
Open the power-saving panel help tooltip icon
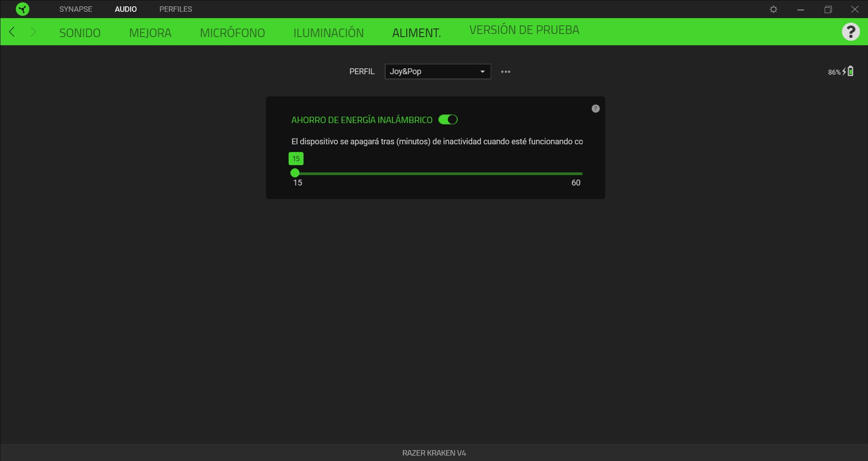coord(595,109)
